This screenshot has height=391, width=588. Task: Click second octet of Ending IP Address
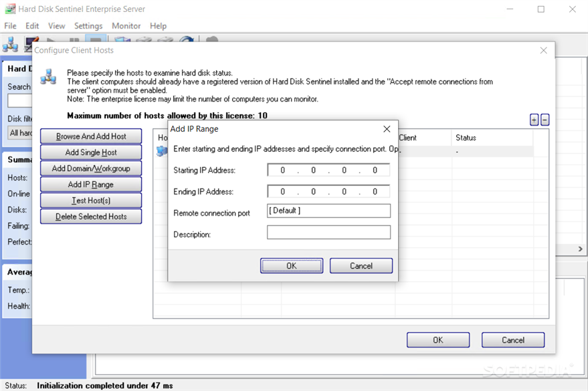[314, 192]
